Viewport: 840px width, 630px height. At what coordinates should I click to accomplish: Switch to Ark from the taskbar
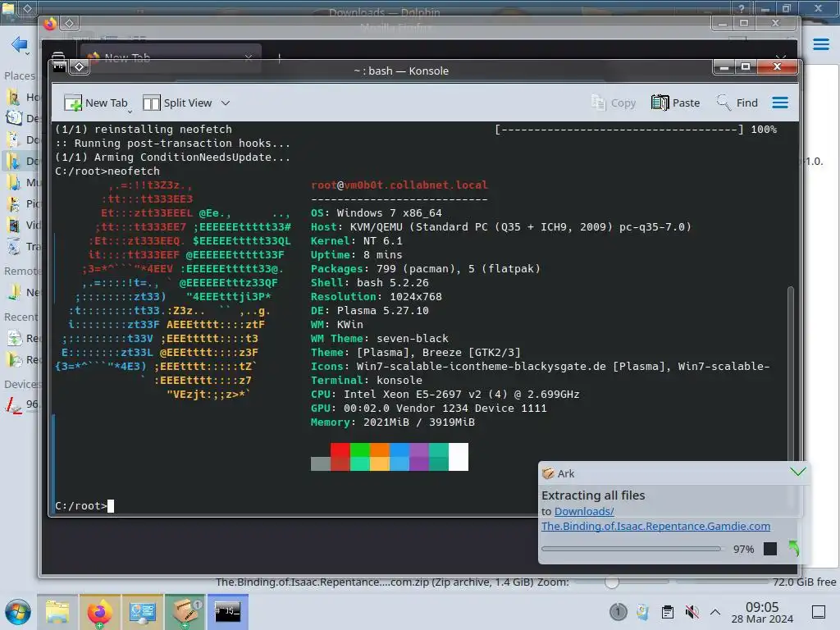tap(185, 612)
